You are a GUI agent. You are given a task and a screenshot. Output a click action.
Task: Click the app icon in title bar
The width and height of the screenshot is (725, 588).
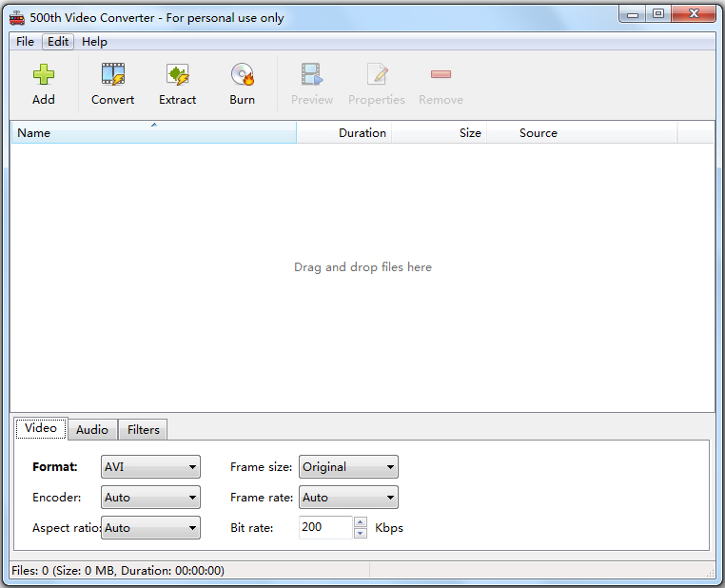16,17
